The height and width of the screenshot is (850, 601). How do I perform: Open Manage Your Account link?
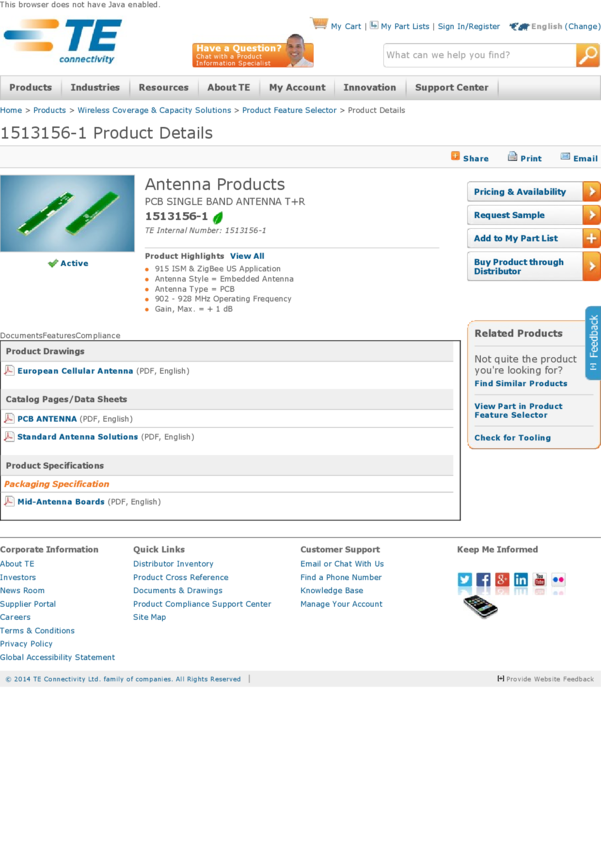[341, 604]
